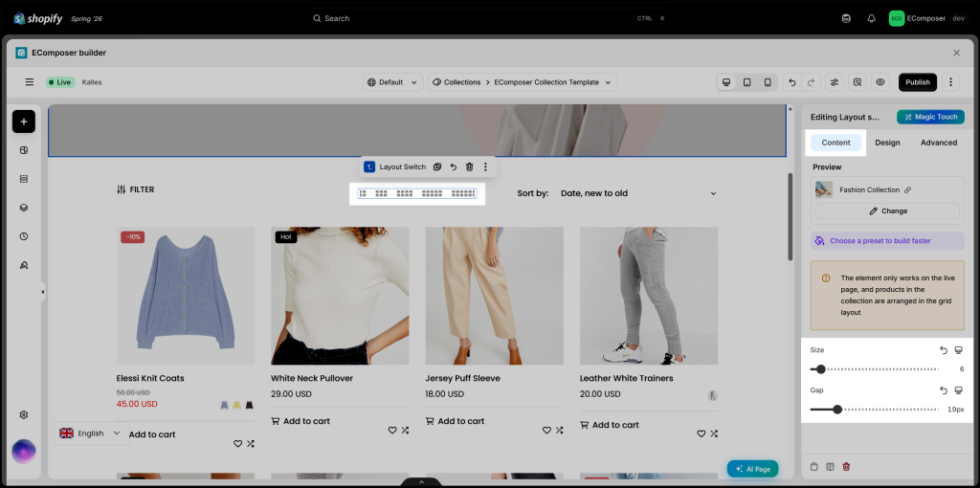This screenshot has width=980, height=488.
Task: Click the red delete icon in the bottom panel
Action: point(846,467)
